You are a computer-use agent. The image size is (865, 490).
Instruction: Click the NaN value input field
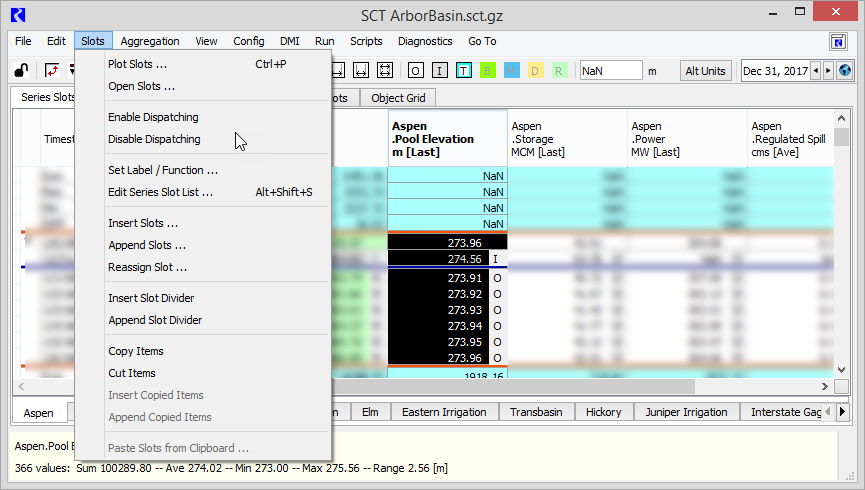click(x=610, y=71)
